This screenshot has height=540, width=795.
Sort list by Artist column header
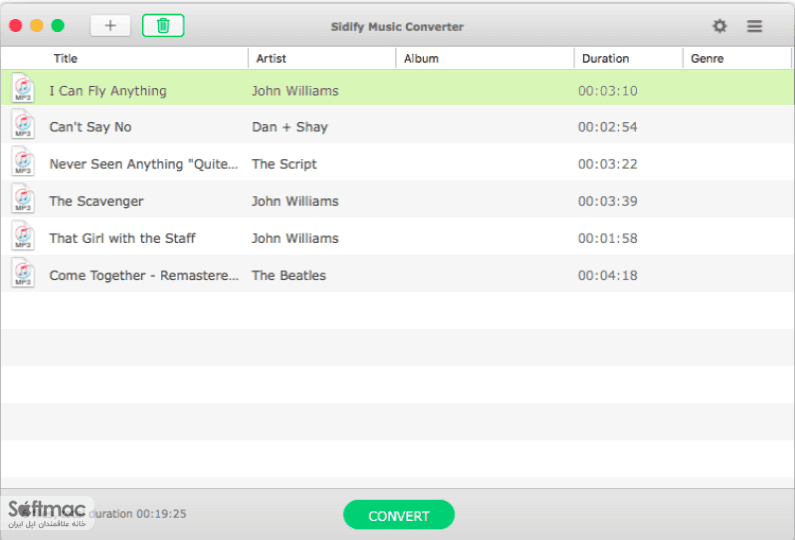click(x=271, y=58)
